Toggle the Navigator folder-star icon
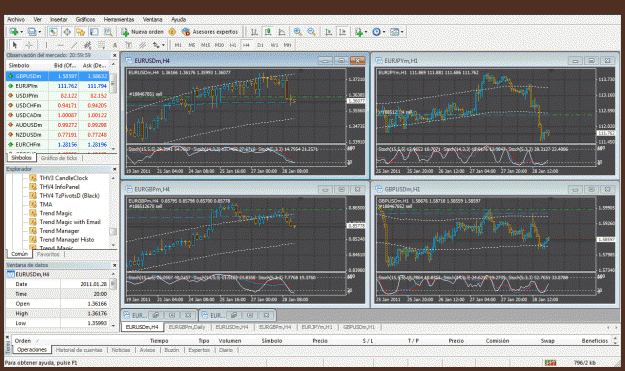 point(81,32)
